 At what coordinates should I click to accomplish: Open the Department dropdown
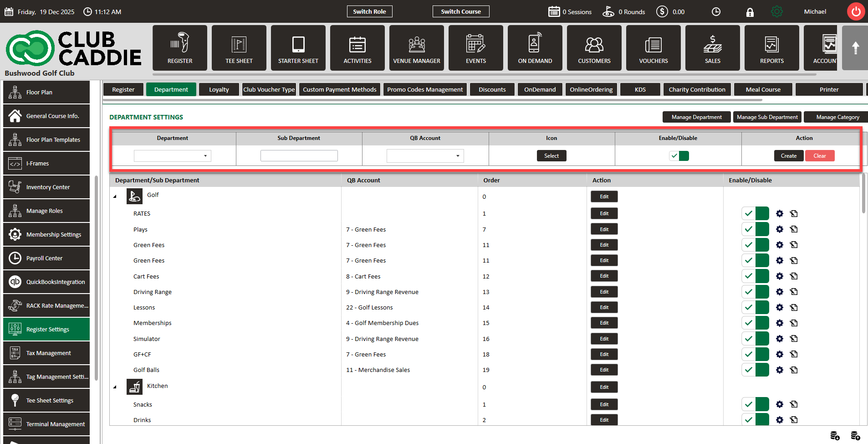tap(173, 156)
